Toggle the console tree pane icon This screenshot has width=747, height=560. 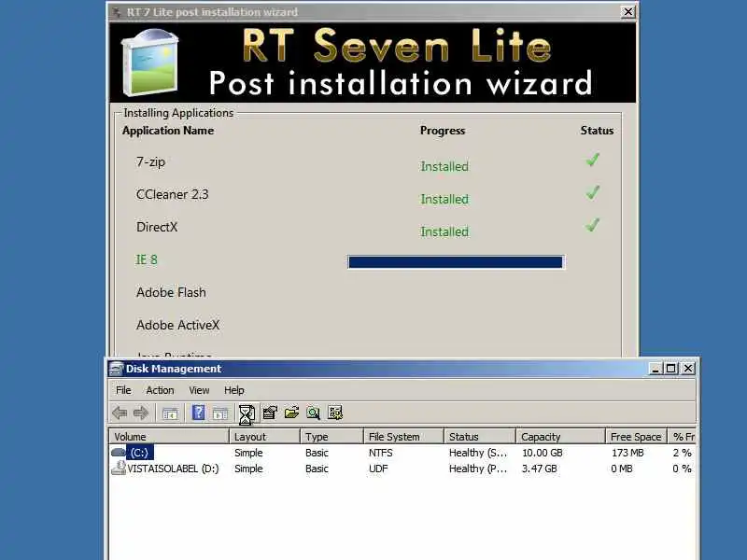170,413
